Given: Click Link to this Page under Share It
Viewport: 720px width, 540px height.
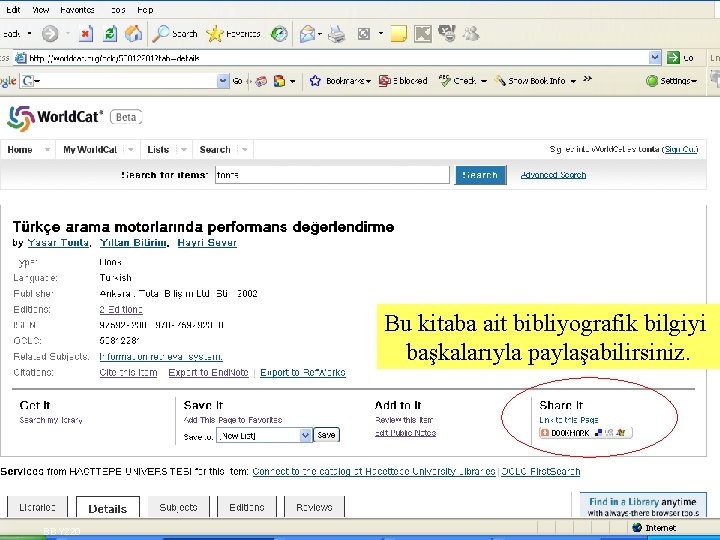Looking at the screenshot, I should pyautogui.click(x=568, y=420).
